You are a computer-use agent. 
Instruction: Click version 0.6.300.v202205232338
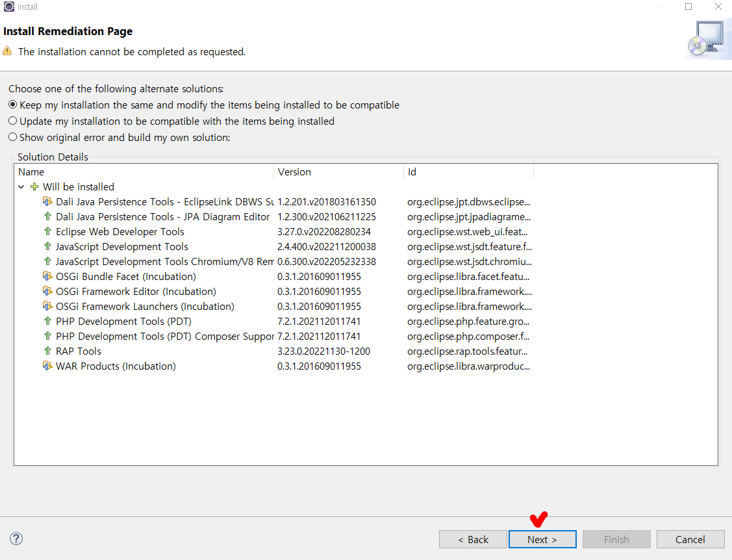click(327, 262)
